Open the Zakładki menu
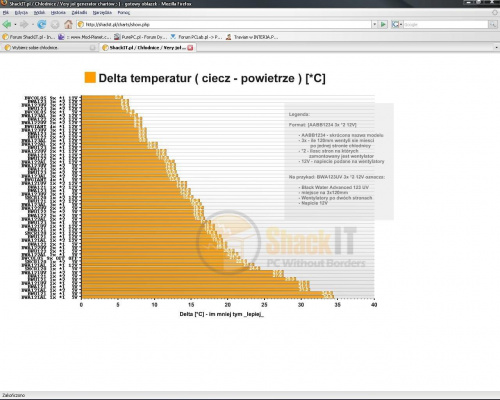Screen dimensions: 500x400 click(79, 13)
